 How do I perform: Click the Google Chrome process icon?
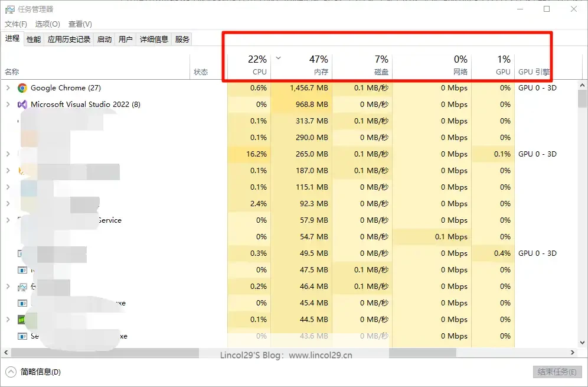(22, 88)
